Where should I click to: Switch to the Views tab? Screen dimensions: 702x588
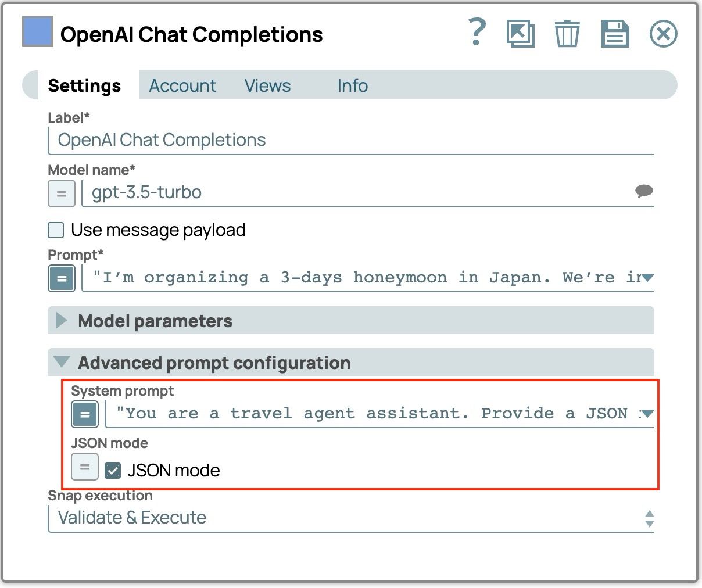(x=267, y=86)
